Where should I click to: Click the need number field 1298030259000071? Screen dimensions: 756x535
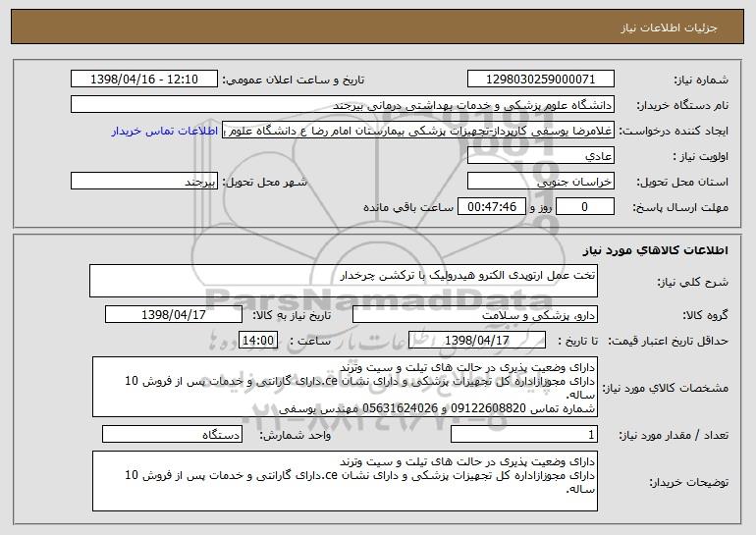[540, 80]
